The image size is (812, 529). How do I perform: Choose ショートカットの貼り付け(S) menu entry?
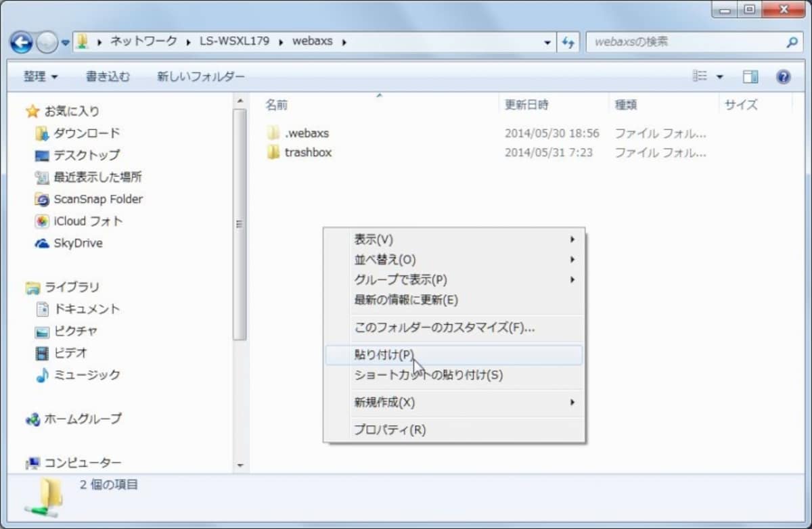point(454,375)
